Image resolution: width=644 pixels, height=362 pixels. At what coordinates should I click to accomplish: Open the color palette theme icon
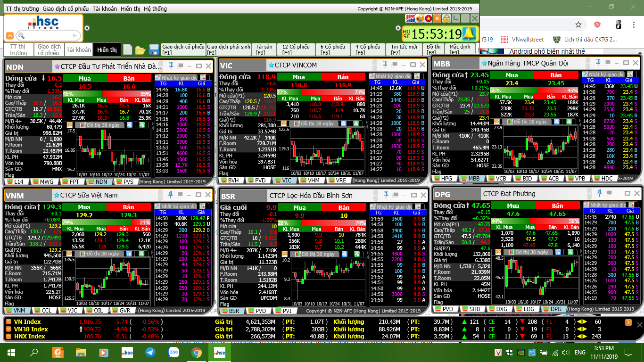[x=420, y=18]
